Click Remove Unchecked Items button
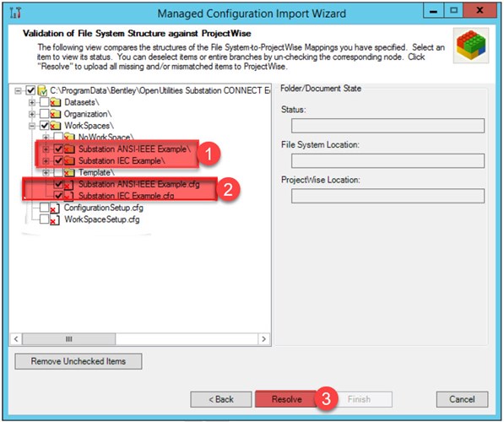Image resolution: width=504 pixels, height=422 pixels. click(79, 361)
